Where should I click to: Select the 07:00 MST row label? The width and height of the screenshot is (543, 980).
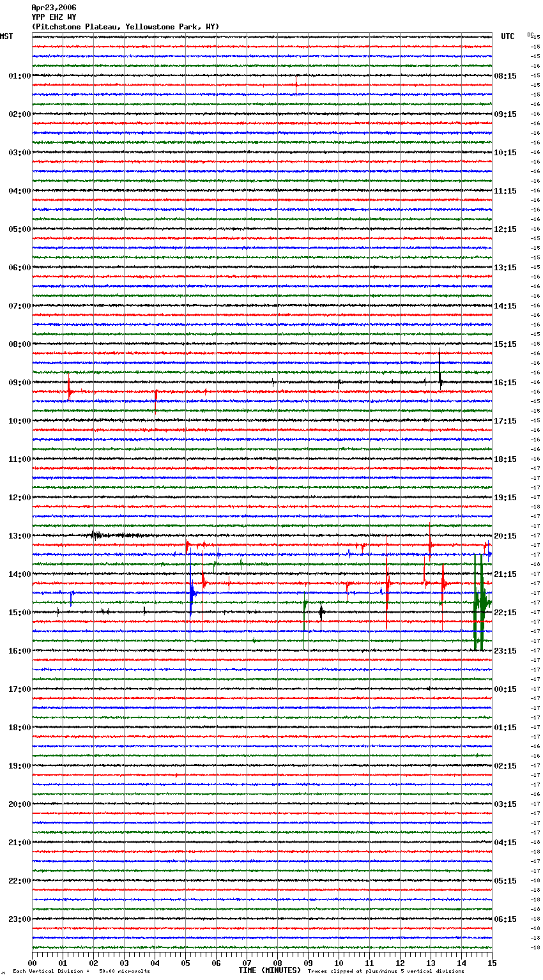(x=19, y=306)
